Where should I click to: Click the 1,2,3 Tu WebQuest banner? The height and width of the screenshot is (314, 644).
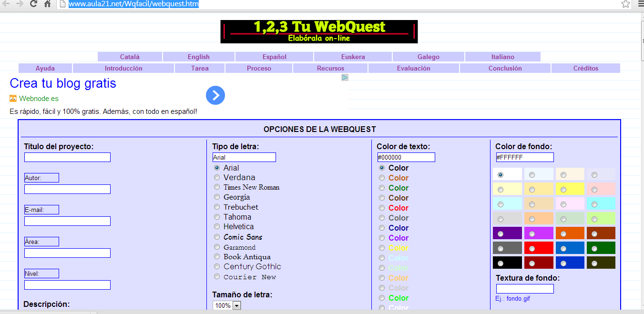[x=319, y=31]
